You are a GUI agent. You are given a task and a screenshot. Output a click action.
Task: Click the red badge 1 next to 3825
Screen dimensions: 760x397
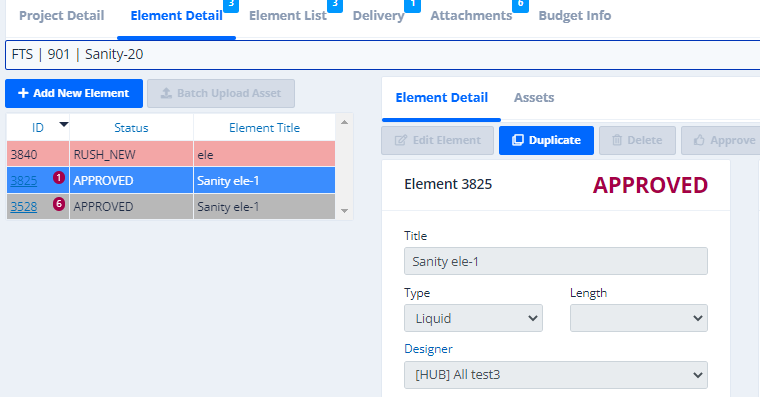pos(59,178)
